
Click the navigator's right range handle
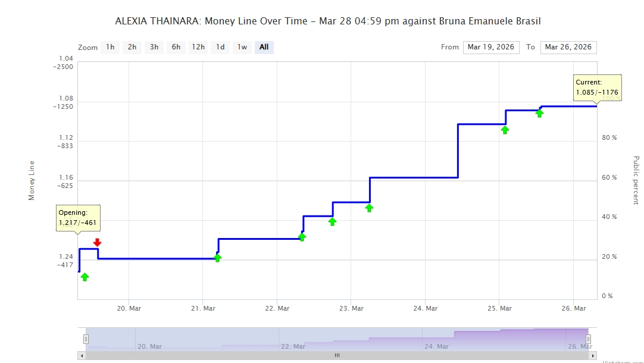588,339
